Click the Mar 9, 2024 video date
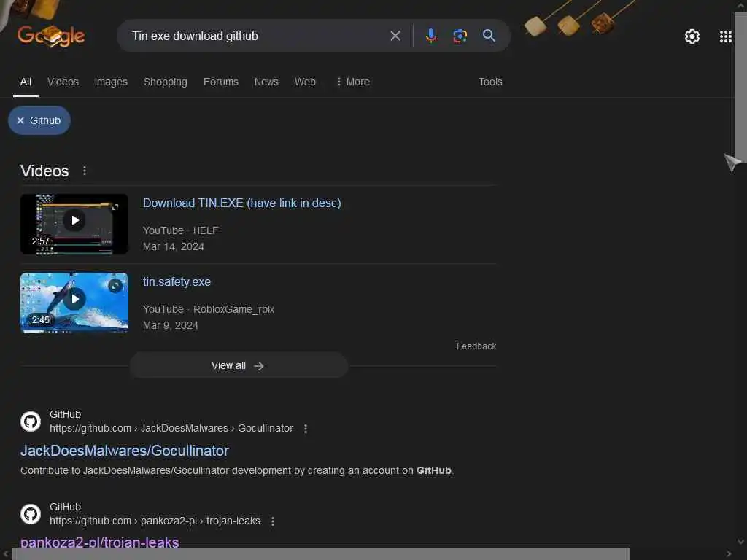747x560 pixels. [171, 325]
